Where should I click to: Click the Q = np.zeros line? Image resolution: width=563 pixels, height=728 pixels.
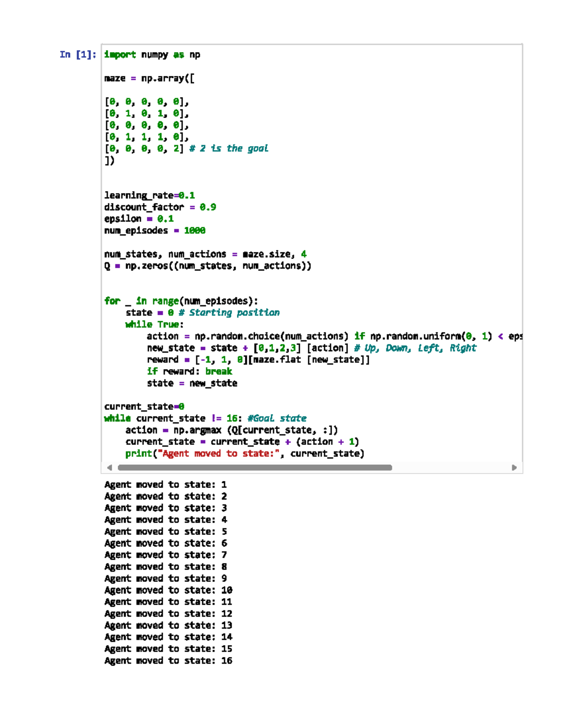tap(208, 265)
